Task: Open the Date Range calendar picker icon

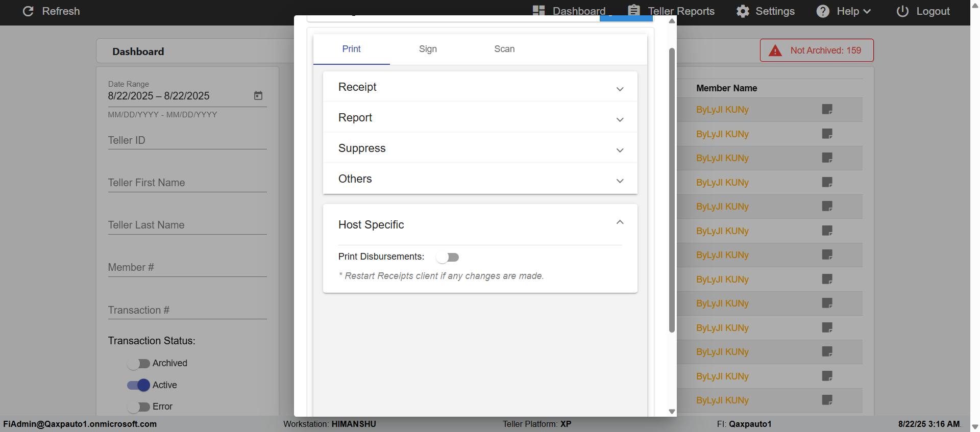Action: pos(258,95)
